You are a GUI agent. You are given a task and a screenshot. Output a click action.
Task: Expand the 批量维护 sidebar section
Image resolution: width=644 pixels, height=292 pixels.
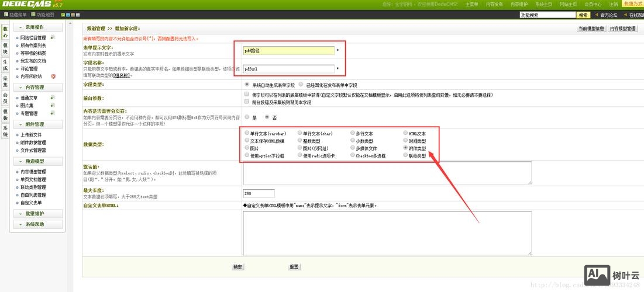tap(21, 214)
